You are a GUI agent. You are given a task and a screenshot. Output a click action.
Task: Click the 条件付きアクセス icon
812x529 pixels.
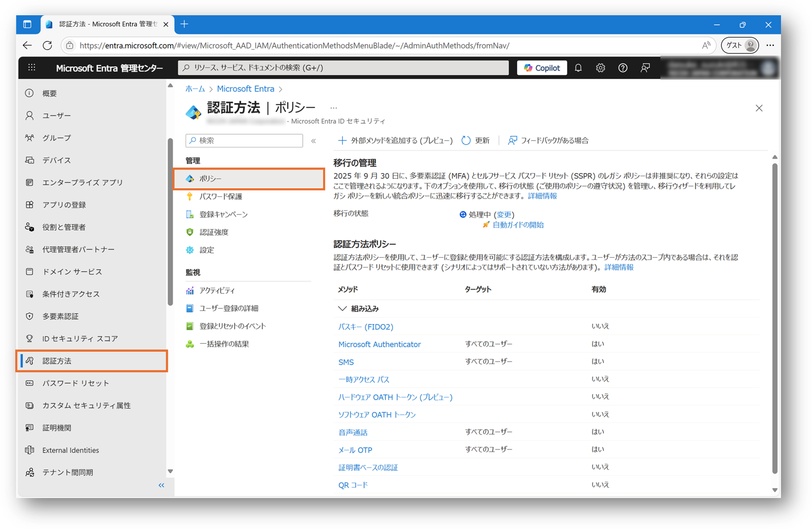30,294
